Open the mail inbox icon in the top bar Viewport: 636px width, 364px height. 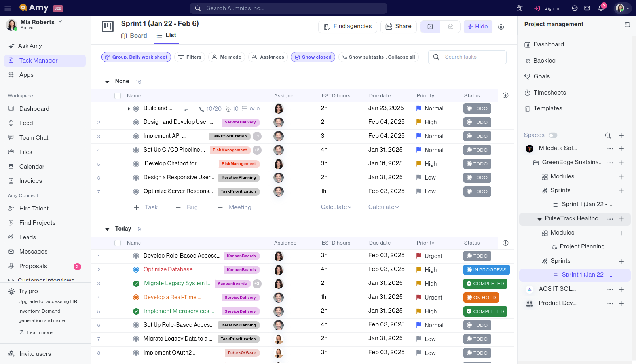(x=587, y=8)
